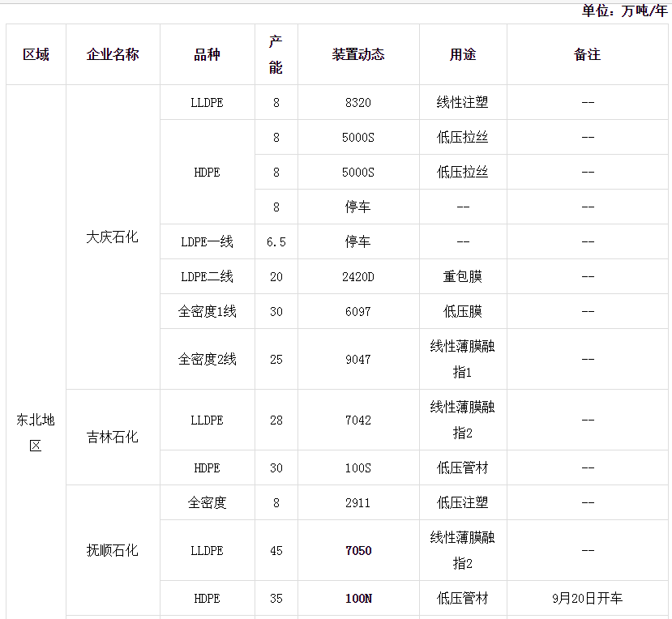Screen dimensions: 672x619
Task: Click the 2911 status cell
Action: 358,502
